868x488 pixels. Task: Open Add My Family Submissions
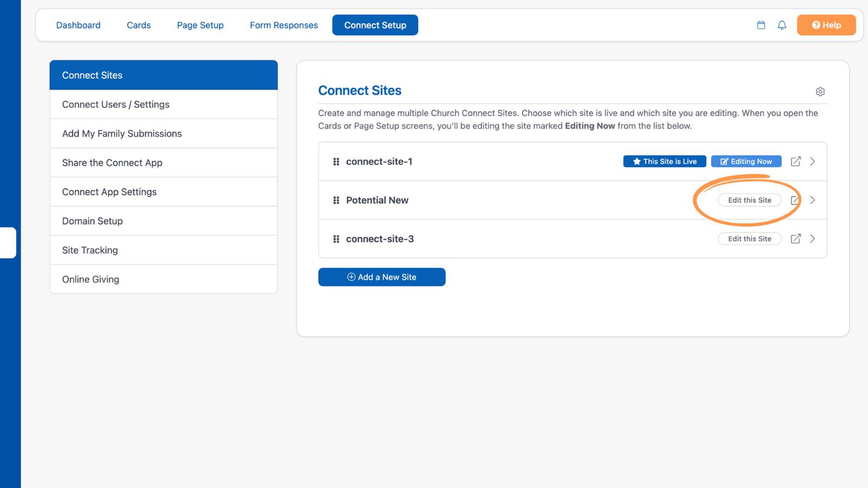[x=163, y=134]
